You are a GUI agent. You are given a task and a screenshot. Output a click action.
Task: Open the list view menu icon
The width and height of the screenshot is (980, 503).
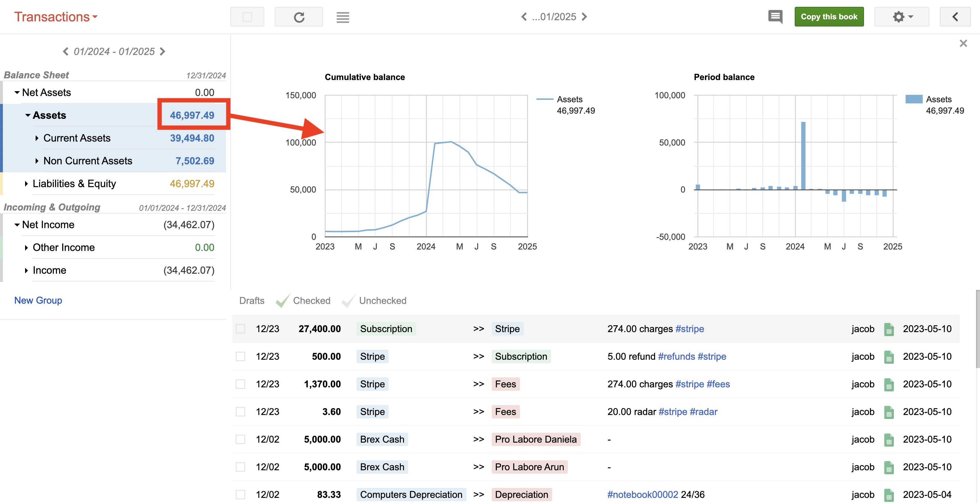coord(342,17)
